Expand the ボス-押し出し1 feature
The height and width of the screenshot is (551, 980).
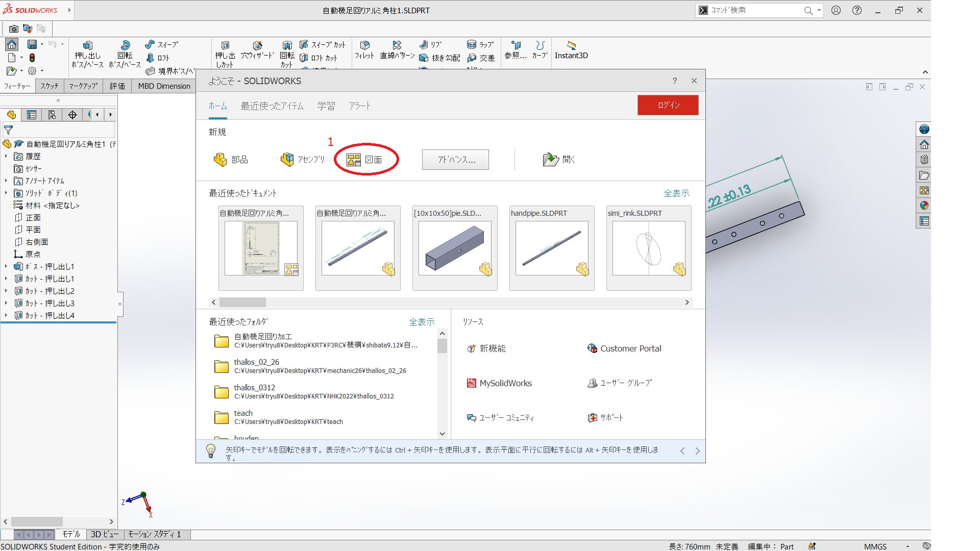click(x=6, y=267)
